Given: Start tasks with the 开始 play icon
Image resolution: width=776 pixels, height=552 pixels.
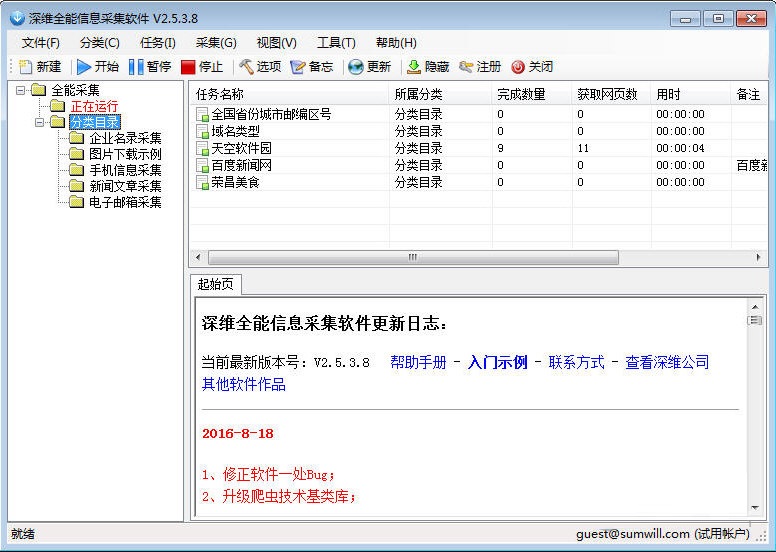Looking at the screenshot, I should (x=84, y=67).
